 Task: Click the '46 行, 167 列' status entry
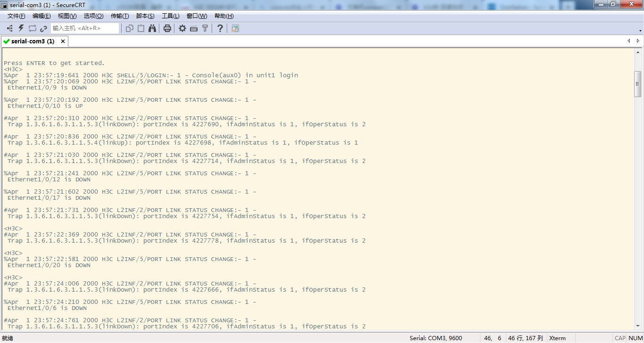point(525,338)
